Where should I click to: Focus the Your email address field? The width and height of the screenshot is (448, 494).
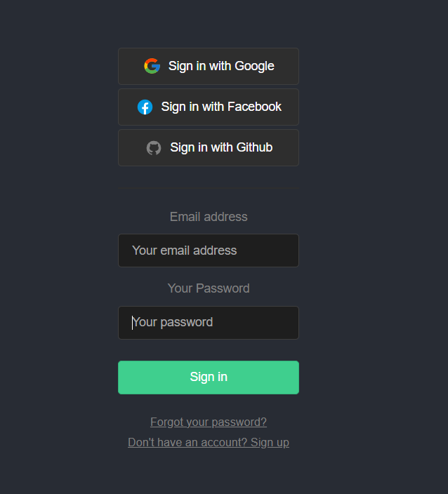[209, 251]
